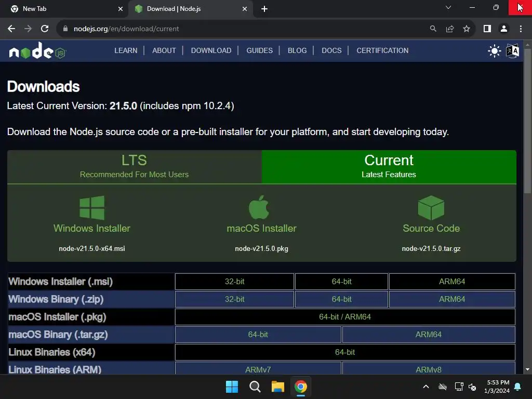Image resolution: width=532 pixels, height=399 pixels.
Task: Open File Explorer from taskbar
Action: (277, 387)
